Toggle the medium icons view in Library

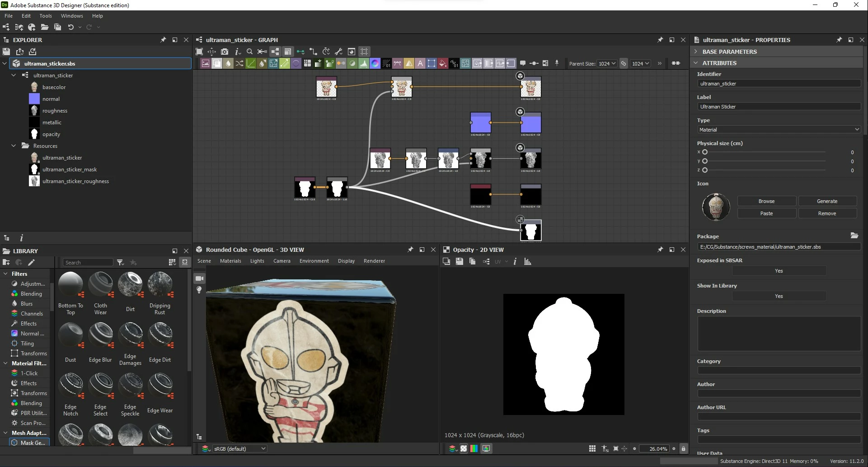(184, 262)
